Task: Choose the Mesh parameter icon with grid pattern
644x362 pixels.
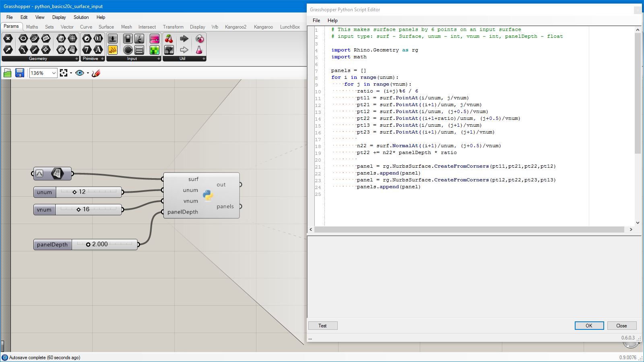Action: [72, 39]
